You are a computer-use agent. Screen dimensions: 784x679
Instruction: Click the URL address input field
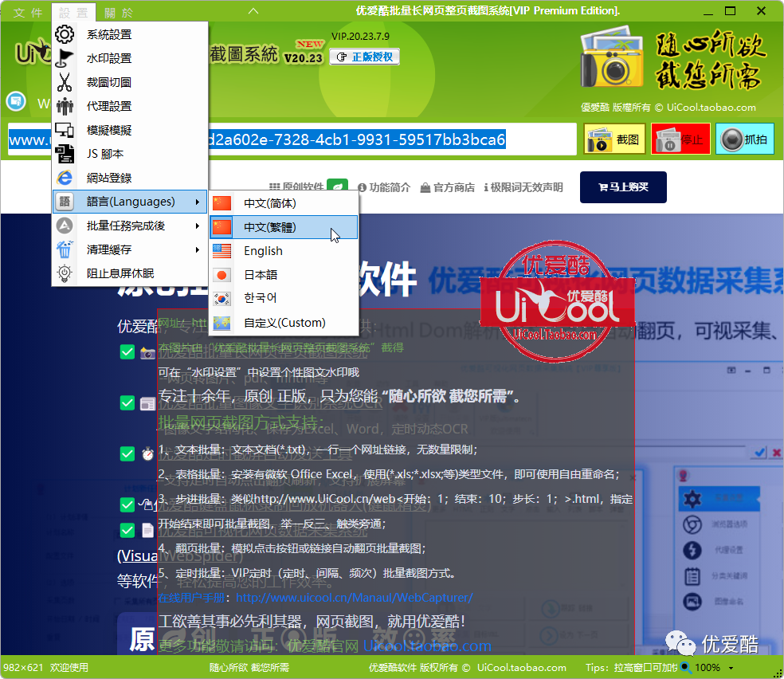[292, 139]
